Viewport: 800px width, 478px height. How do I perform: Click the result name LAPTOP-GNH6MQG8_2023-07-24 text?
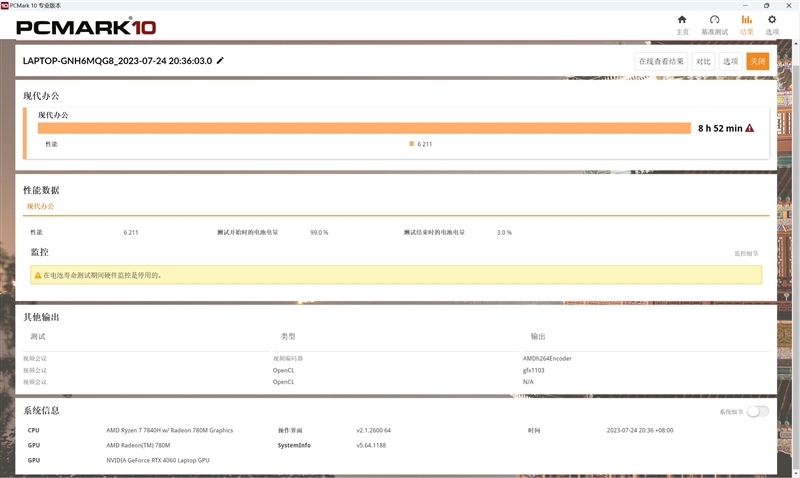[117, 61]
